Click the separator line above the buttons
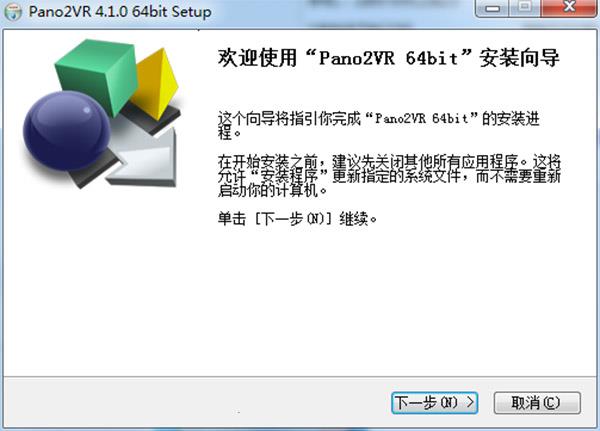This screenshot has width=600, height=431. pyautogui.click(x=300, y=376)
